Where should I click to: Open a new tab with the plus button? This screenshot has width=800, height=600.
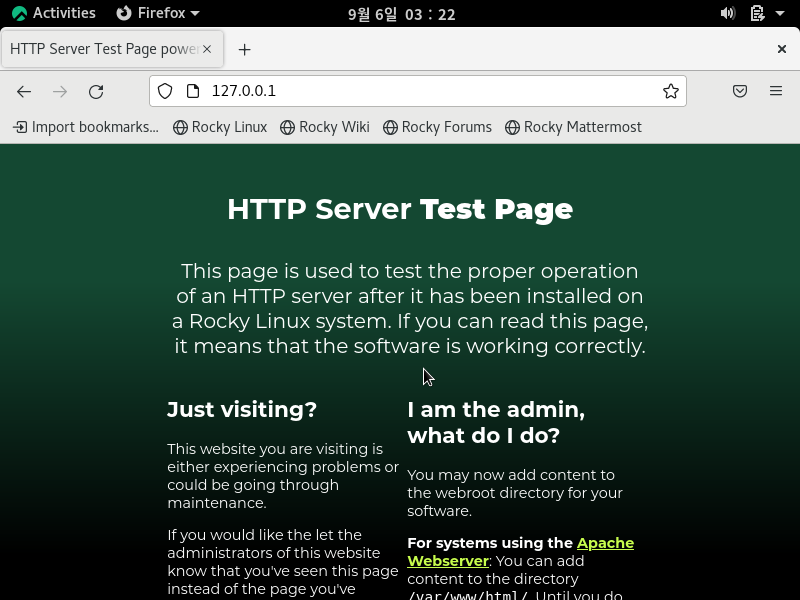click(x=244, y=49)
